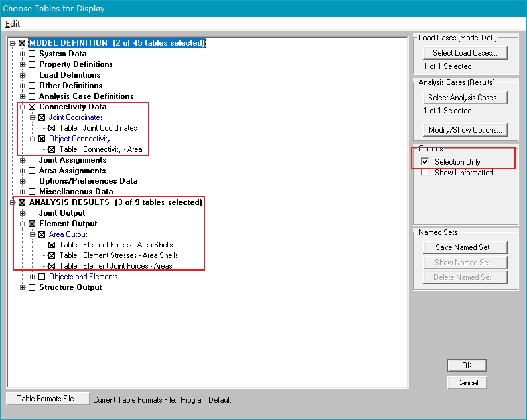Check the Load Definitions checkbox
The width and height of the screenshot is (527, 420).
pyautogui.click(x=32, y=75)
